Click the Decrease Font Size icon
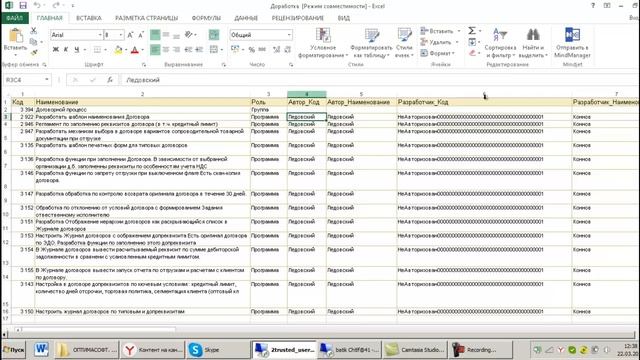 click(141, 35)
